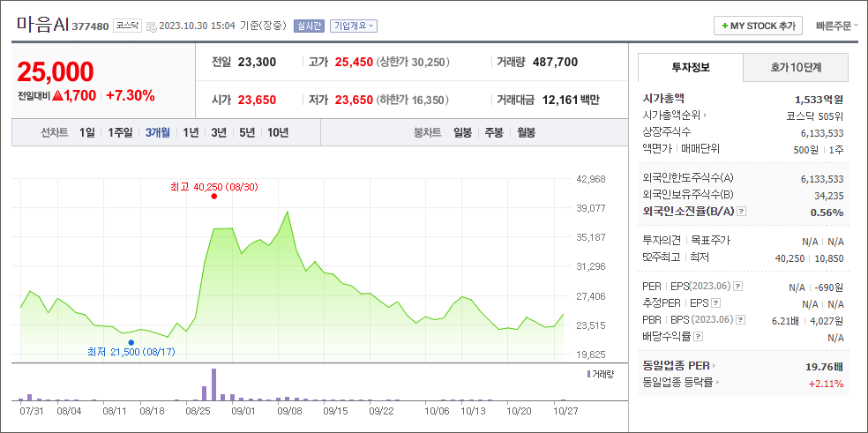
Task: Expand the 기업개요 dropdown
Action: point(353,26)
